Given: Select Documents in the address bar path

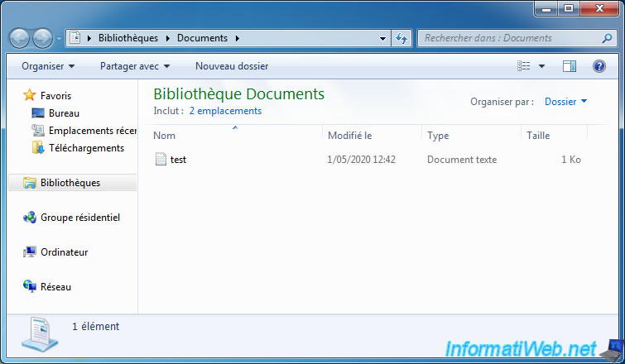Looking at the screenshot, I should (202, 38).
